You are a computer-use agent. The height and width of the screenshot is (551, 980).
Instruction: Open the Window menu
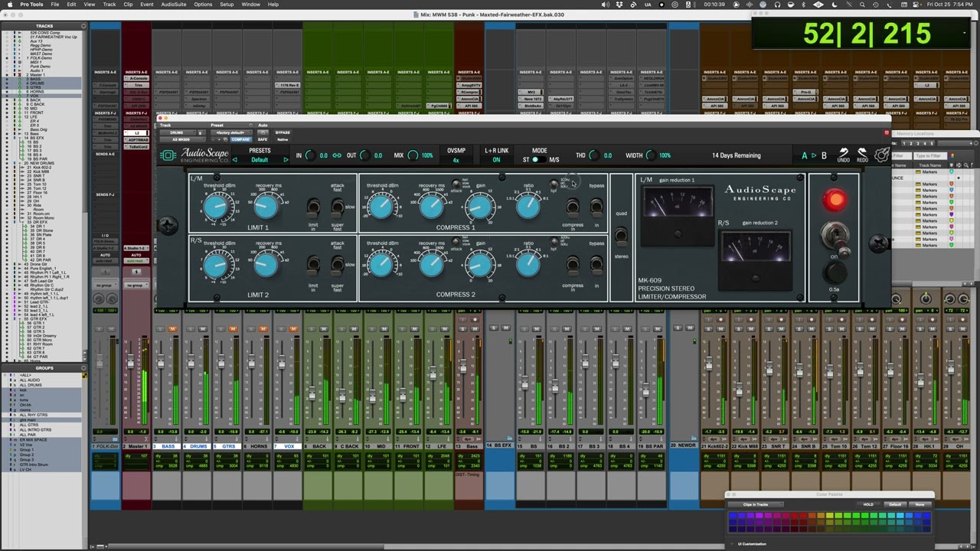[x=250, y=5]
